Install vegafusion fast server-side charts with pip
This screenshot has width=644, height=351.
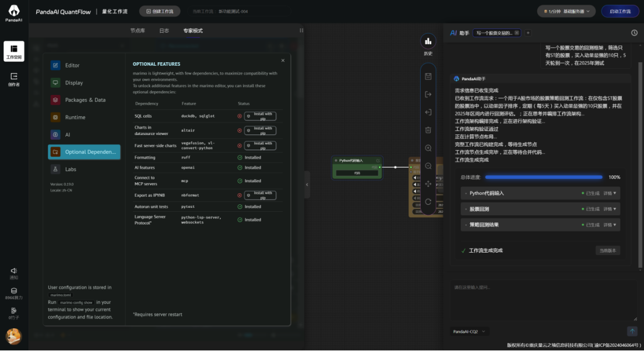(x=260, y=146)
